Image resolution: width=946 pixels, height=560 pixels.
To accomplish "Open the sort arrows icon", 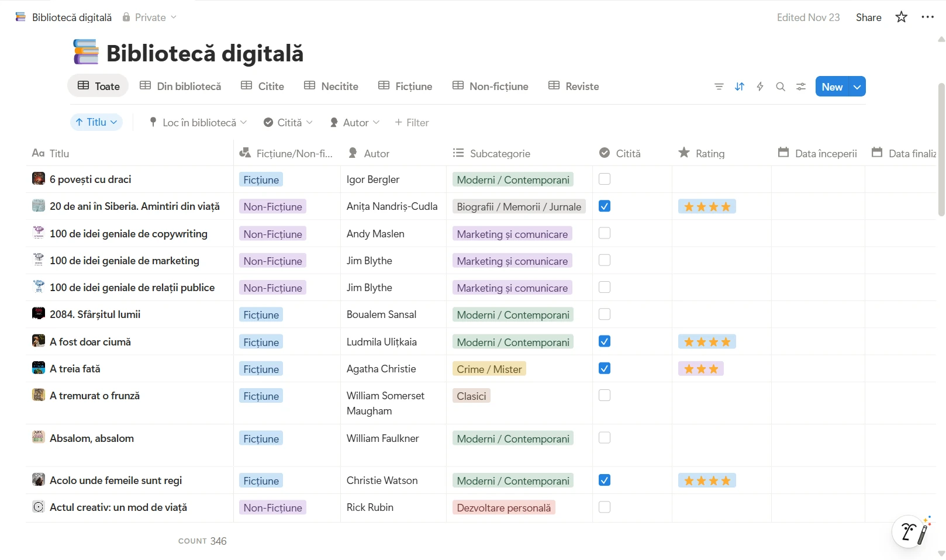I will click(740, 87).
